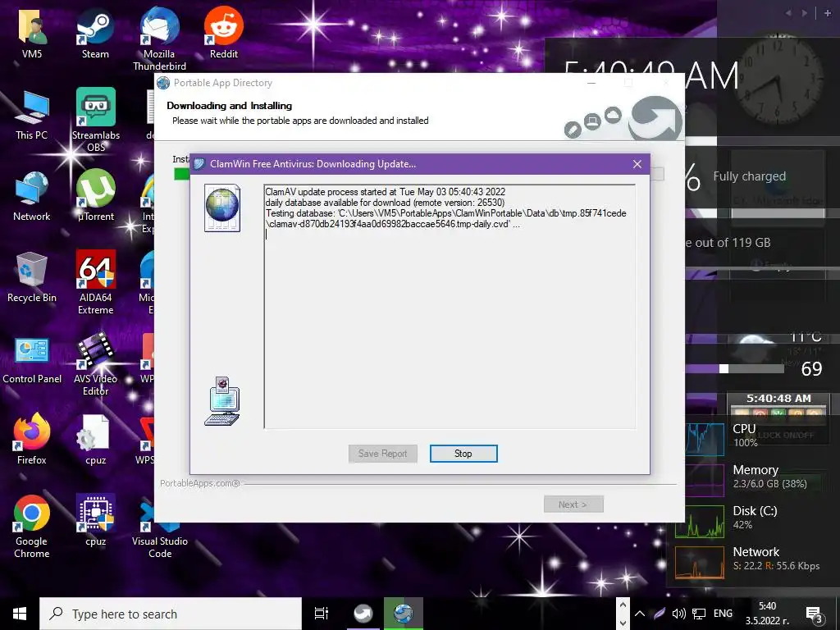Click the Memory usage graph gadget

705,480
